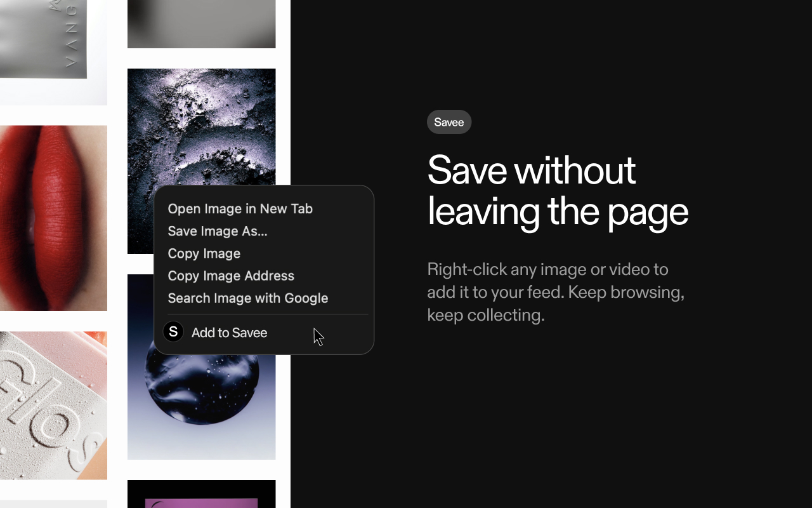The image size is (812, 508).
Task: Open the gray embossed VANG paper image
Action: tap(53, 52)
